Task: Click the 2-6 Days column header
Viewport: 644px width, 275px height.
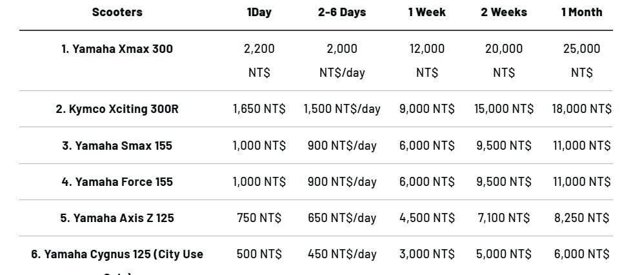Action: (342, 12)
